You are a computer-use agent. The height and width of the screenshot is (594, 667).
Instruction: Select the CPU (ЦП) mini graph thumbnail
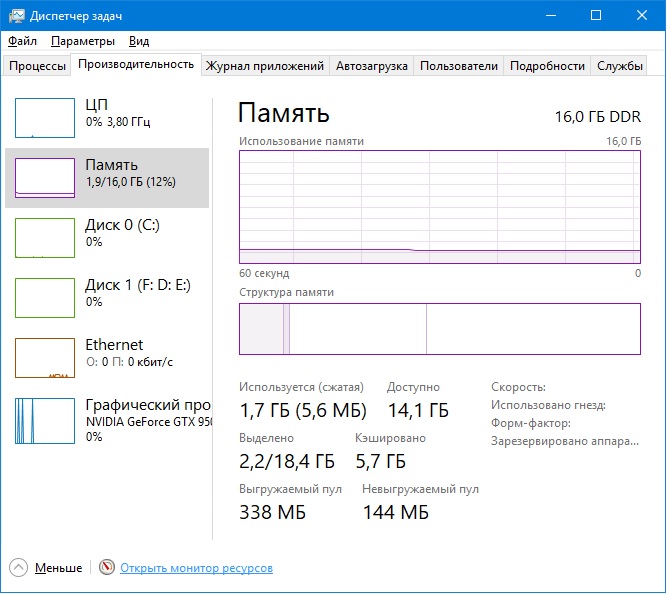(45, 117)
